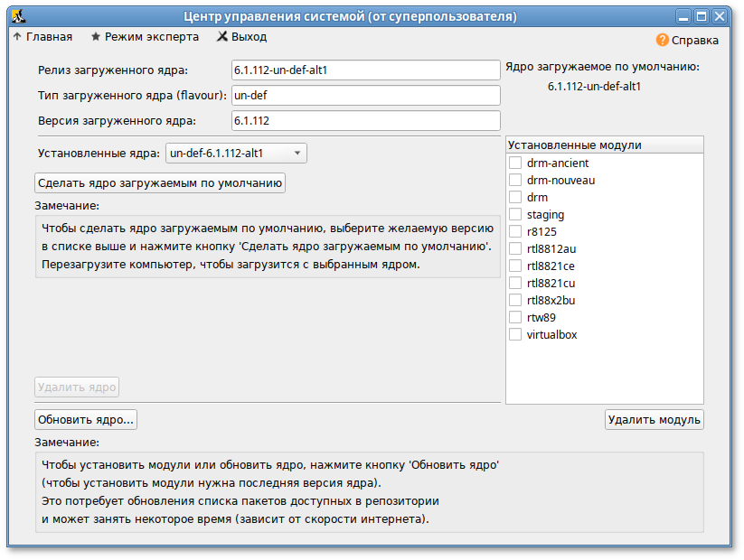
Task: Focus the kernel flavour field with un-def
Action: click(x=365, y=96)
